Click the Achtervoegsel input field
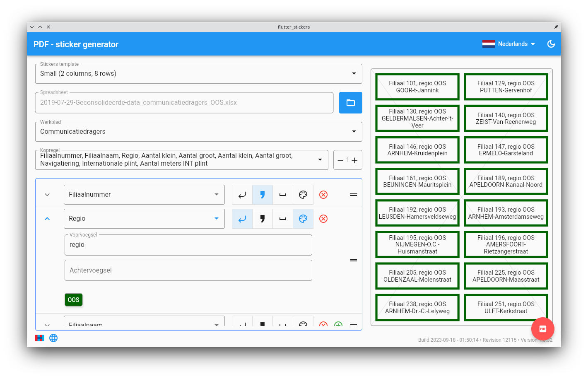The width and height of the screenshot is (588, 379). pos(188,270)
